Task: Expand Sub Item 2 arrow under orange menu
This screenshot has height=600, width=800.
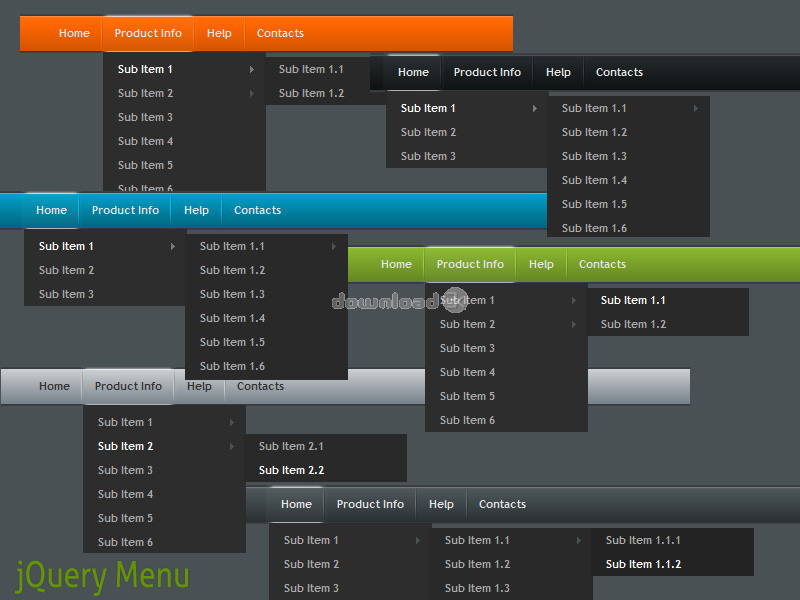Action: click(252, 93)
